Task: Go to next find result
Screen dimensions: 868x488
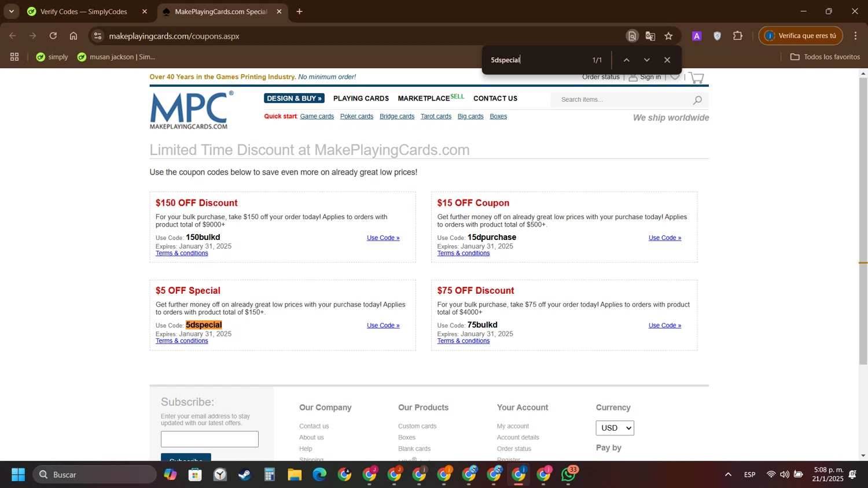Action: (647, 60)
